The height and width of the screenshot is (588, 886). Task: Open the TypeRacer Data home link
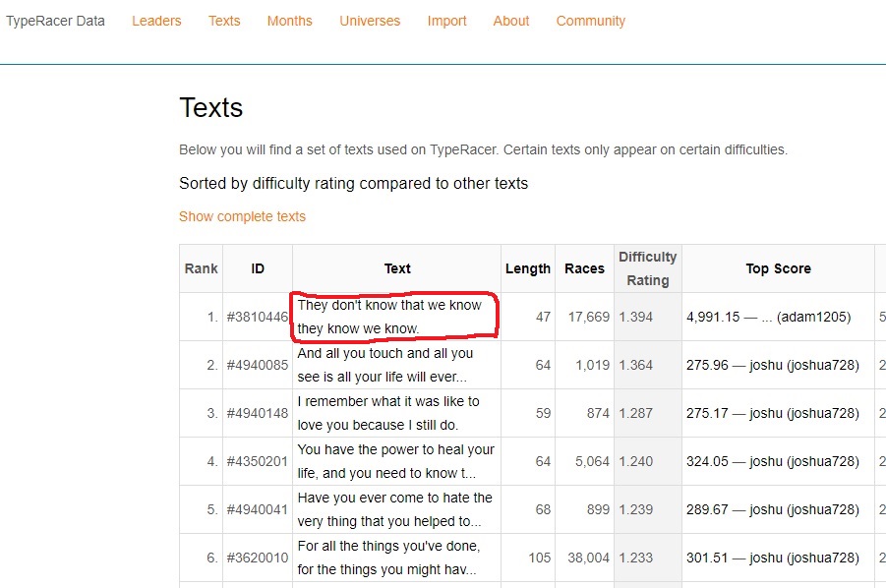(55, 21)
